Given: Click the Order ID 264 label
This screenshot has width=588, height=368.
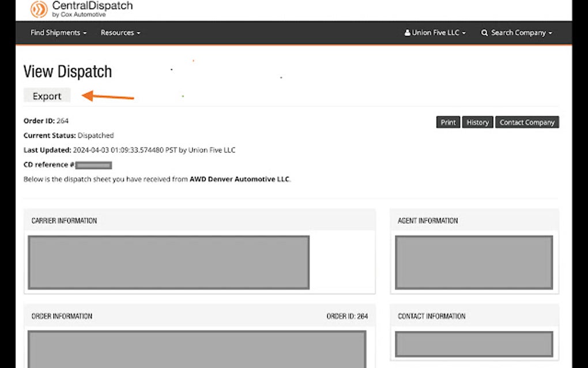Looking at the screenshot, I should (x=46, y=121).
